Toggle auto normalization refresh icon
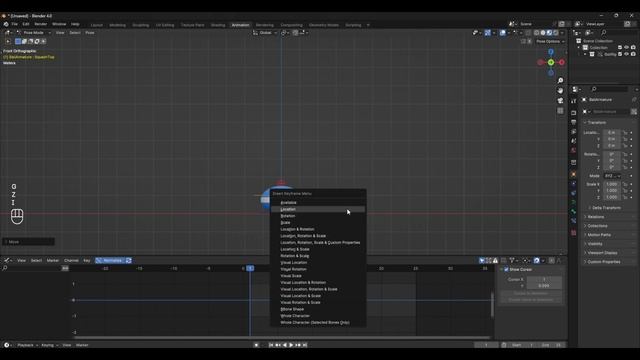 (x=129, y=260)
